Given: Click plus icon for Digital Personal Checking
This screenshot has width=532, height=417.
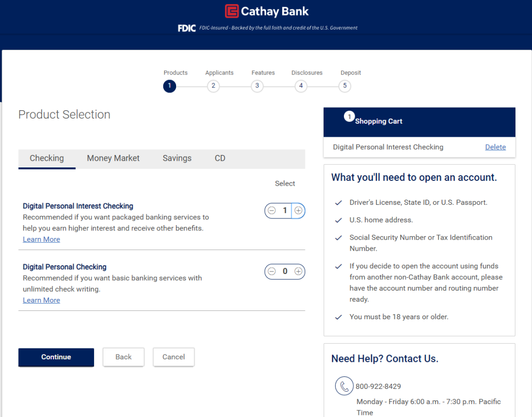Looking at the screenshot, I should [x=298, y=271].
